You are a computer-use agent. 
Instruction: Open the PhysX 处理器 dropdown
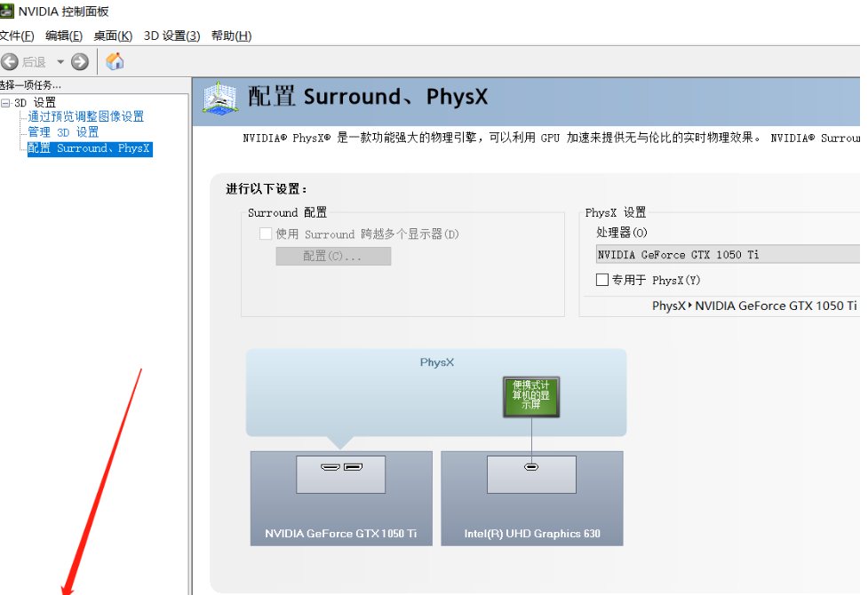click(x=728, y=254)
